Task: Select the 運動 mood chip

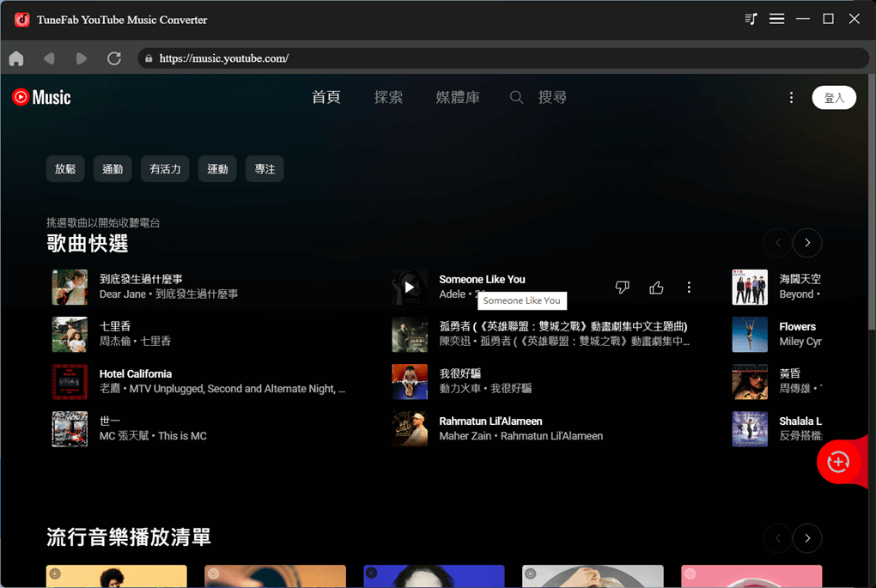Action: (217, 168)
